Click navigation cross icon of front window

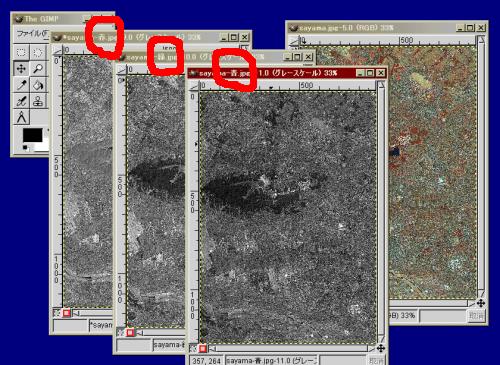click(381, 348)
